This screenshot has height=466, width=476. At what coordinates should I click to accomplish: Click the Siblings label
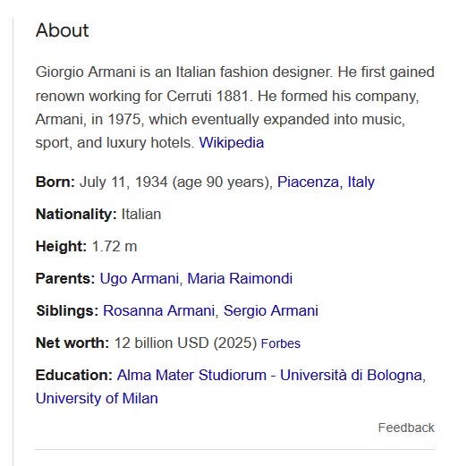67,310
